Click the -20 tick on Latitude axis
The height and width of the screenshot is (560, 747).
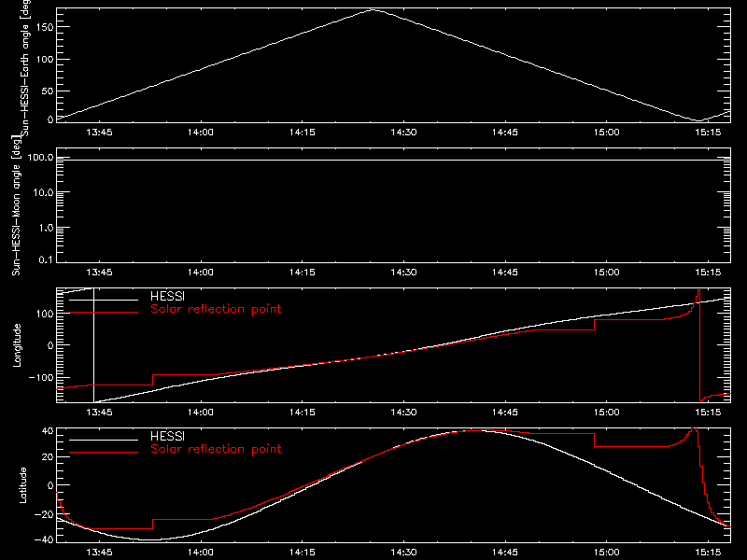click(x=44, y=514)
